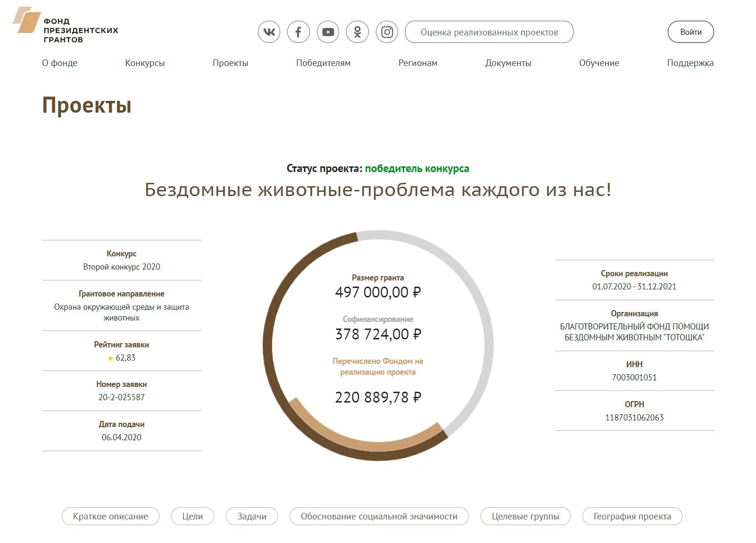The width and height of the screenshot is (756, 543).
Task: Open the Регионам menu item
Action: coord(418,63)
